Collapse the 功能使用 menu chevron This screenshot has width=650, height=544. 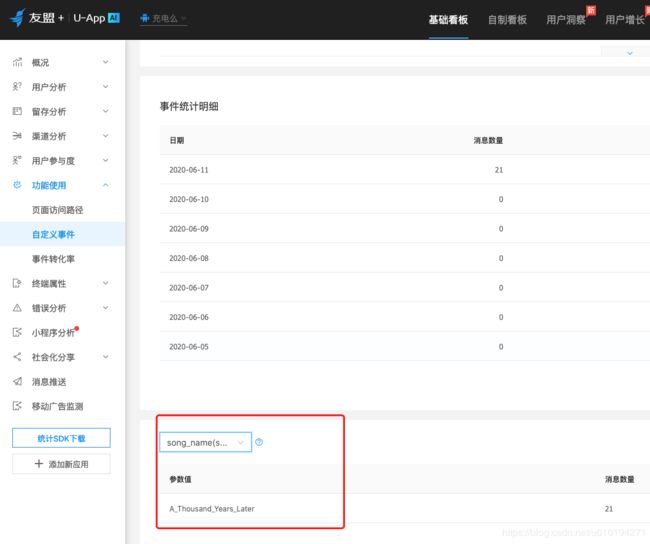(106, 185)
